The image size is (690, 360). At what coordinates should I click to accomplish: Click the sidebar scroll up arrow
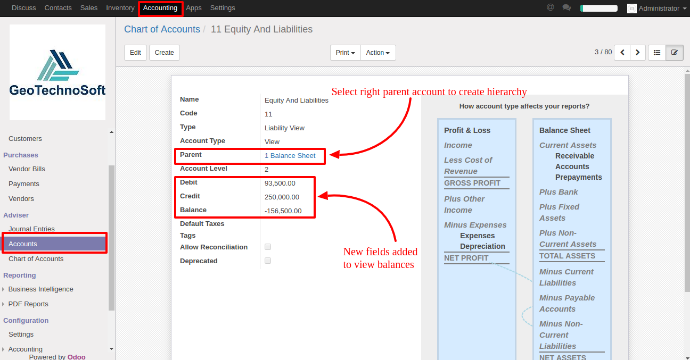tap(111, 132)
